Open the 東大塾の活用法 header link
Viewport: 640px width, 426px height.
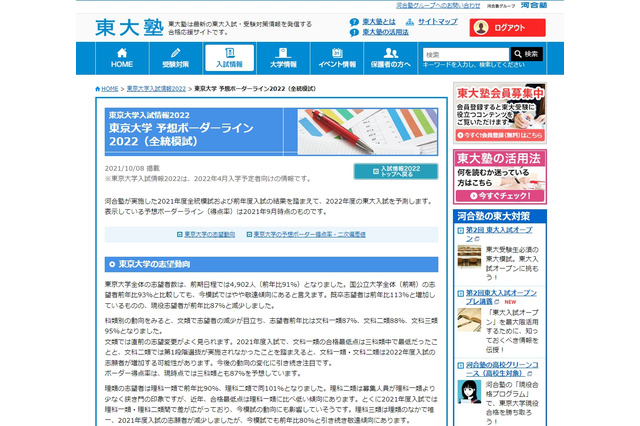coord(386,32)
